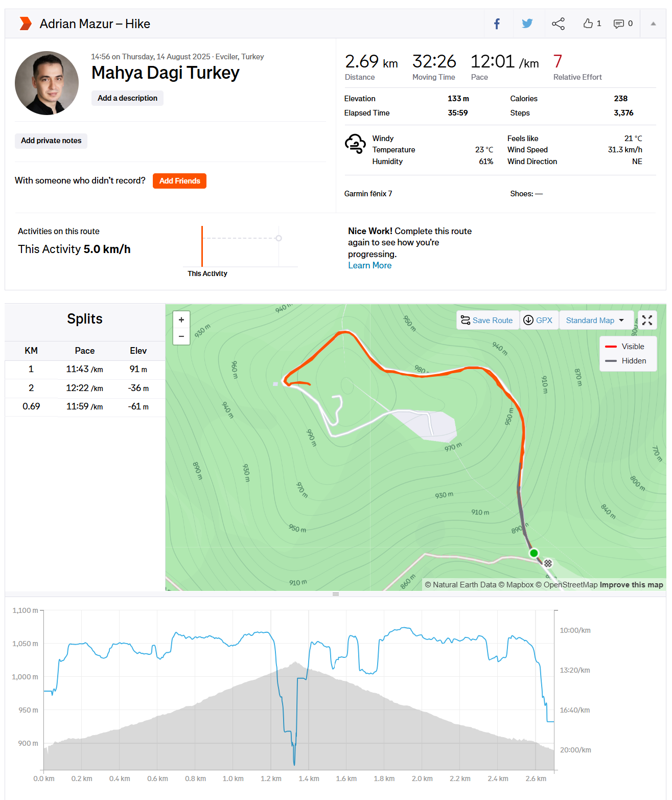Share activity on Facebook
672x800 pixels.
point(497,24)
